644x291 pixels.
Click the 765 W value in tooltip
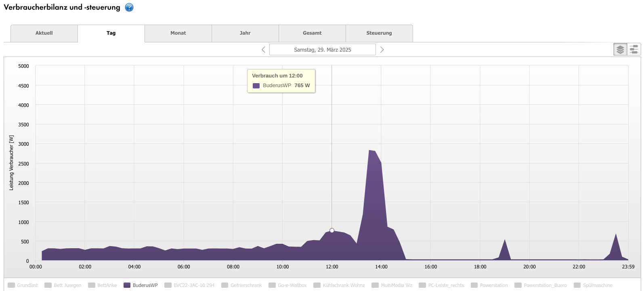click(x=302, y=86)
